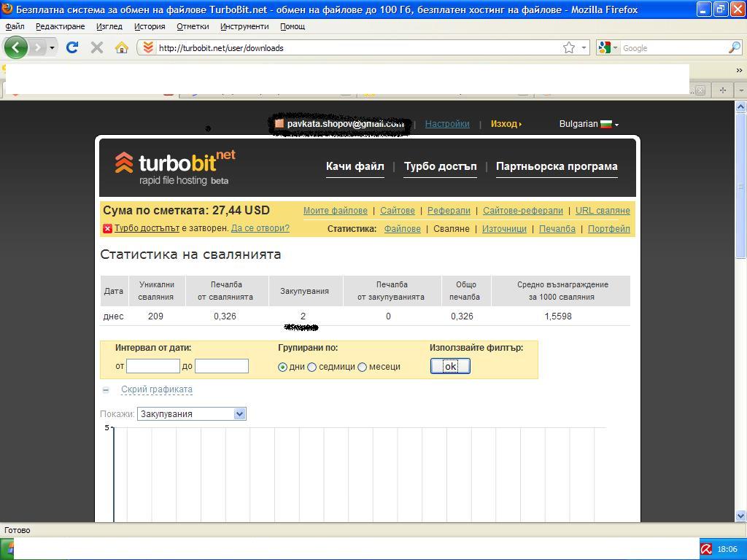
Task: Open the list all tabs dropdown
Action: 741,90
